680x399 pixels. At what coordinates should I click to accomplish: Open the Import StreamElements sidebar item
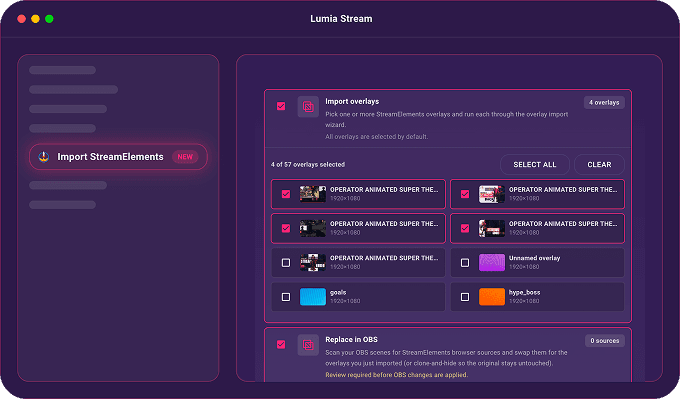point(118,157)
